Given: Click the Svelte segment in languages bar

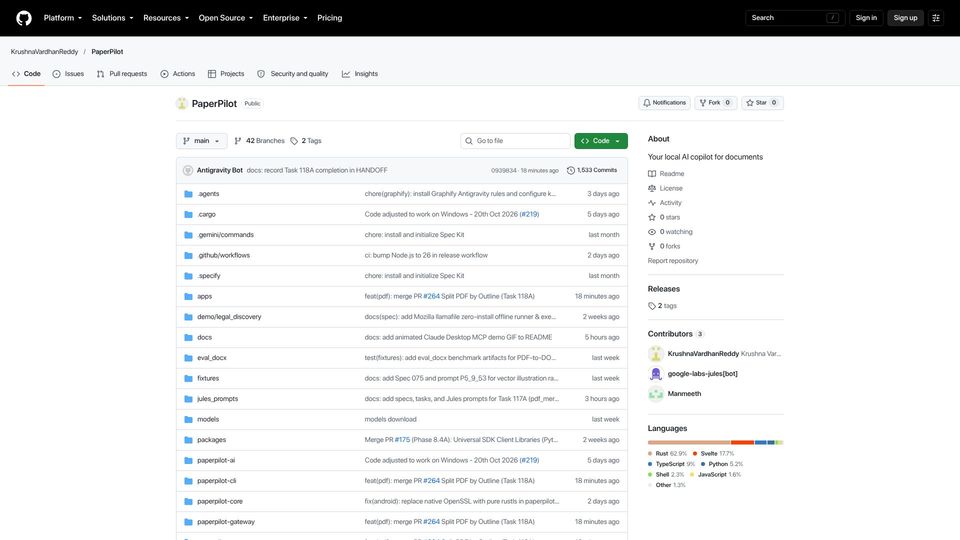Looking at the screenshot, I should click(742, 442).
